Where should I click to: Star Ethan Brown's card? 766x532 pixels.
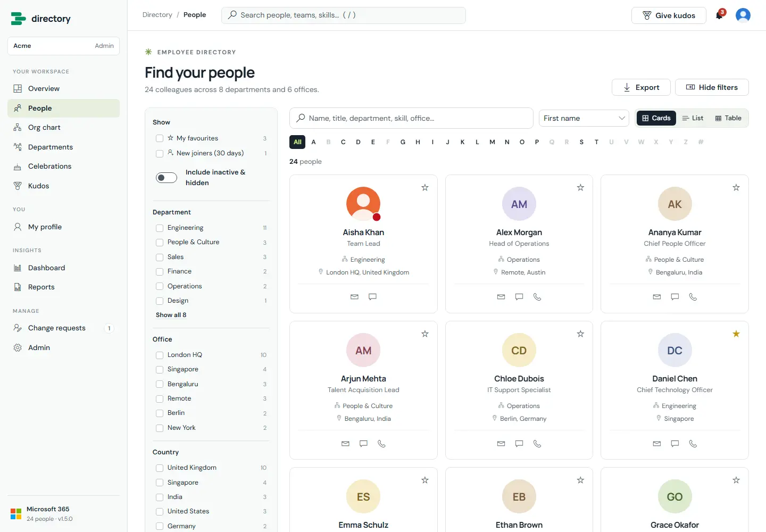580,480
